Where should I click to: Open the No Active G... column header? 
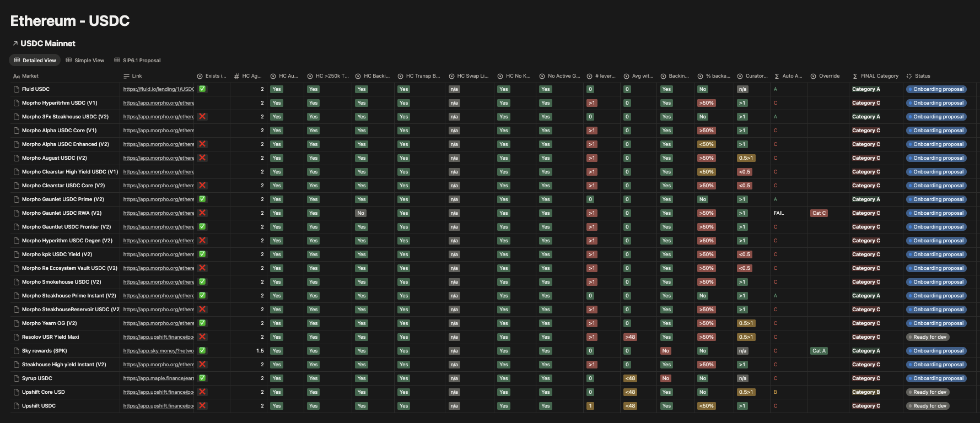[x=559, y=76]
